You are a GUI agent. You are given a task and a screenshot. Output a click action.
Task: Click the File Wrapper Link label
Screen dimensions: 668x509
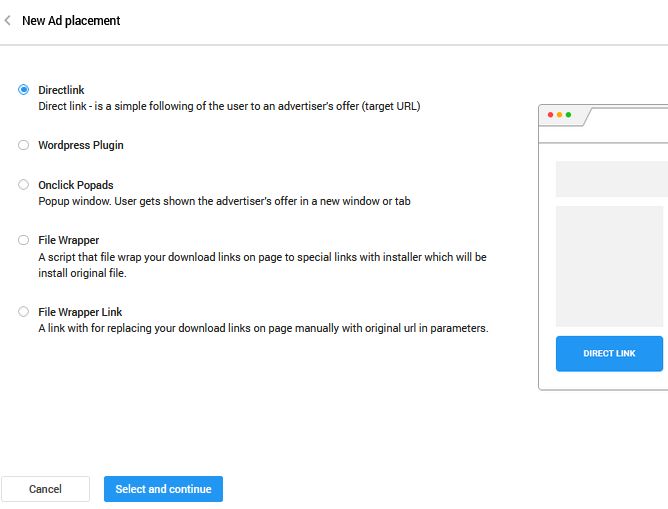(x=80, y=312)
